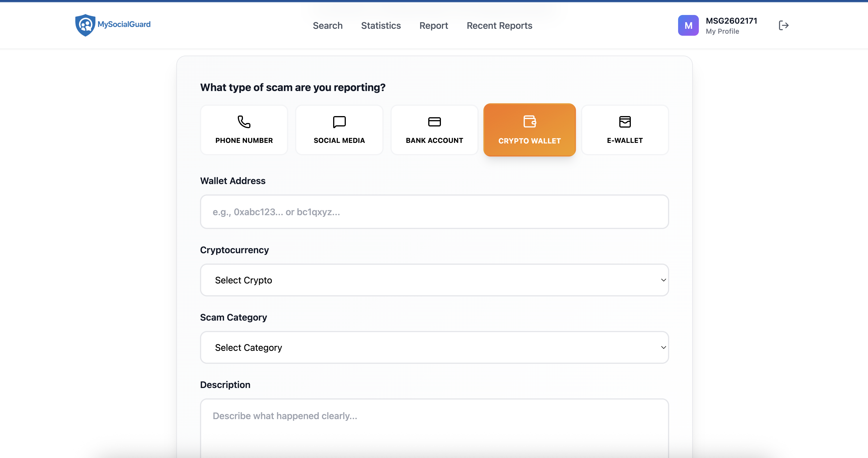Click the Search navigation item

tap(328, 25)
